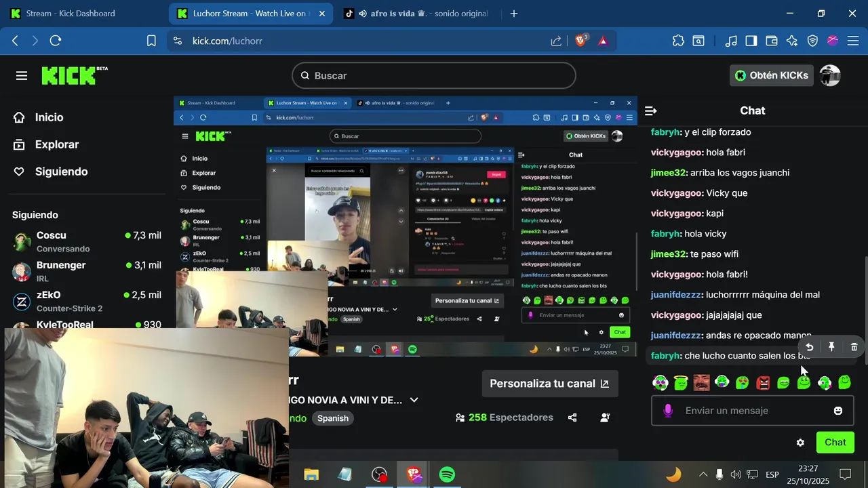Expand the stream title chevron
Viewport: 868px width, 488px height.
click(x=414, y=400)
